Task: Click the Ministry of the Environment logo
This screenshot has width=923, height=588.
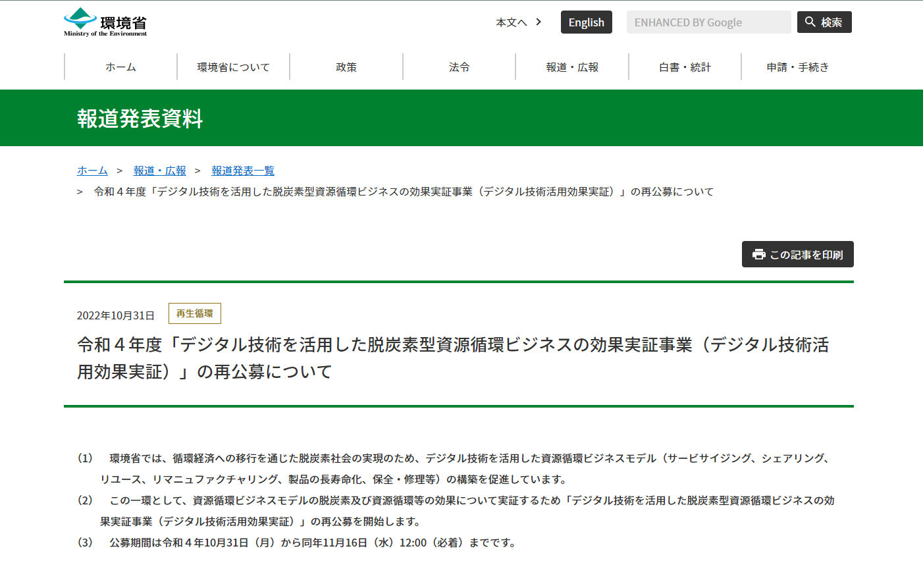Action: [105, 22]
